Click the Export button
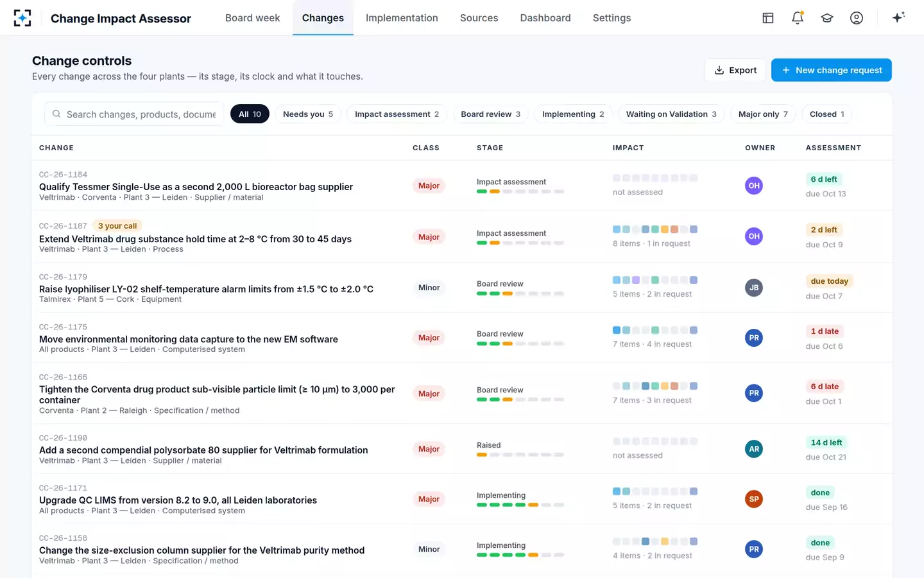This screenshot has height=578, width=924. 735,70
